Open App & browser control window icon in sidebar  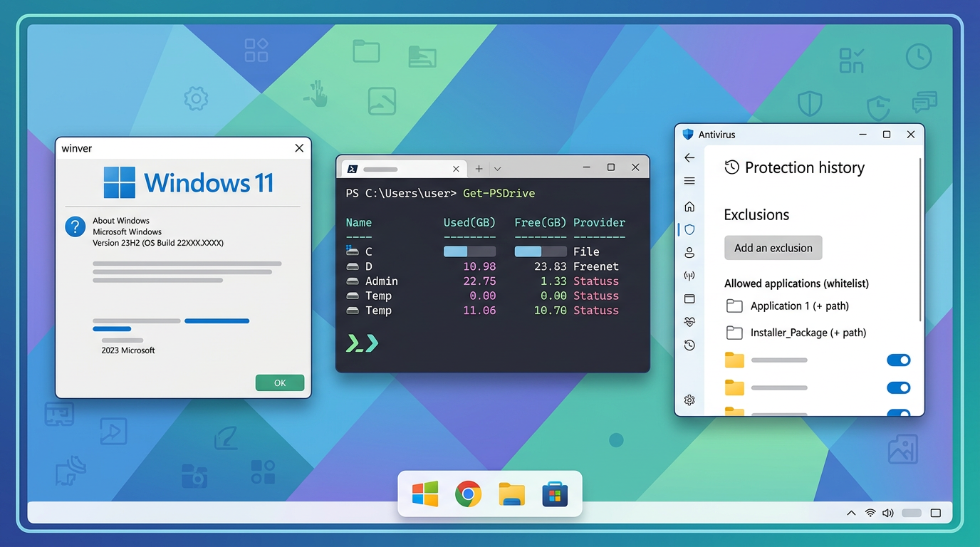click(689, 299)
